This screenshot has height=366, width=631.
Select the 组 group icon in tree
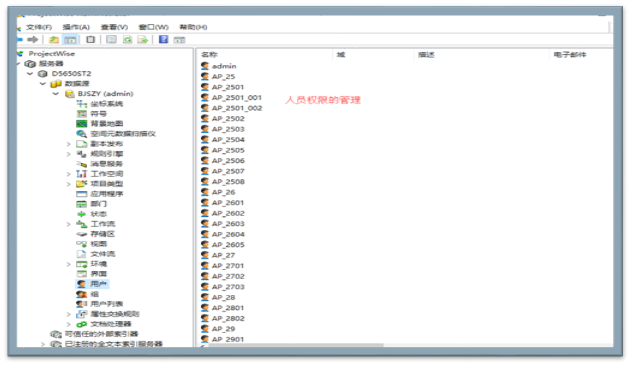82,294
